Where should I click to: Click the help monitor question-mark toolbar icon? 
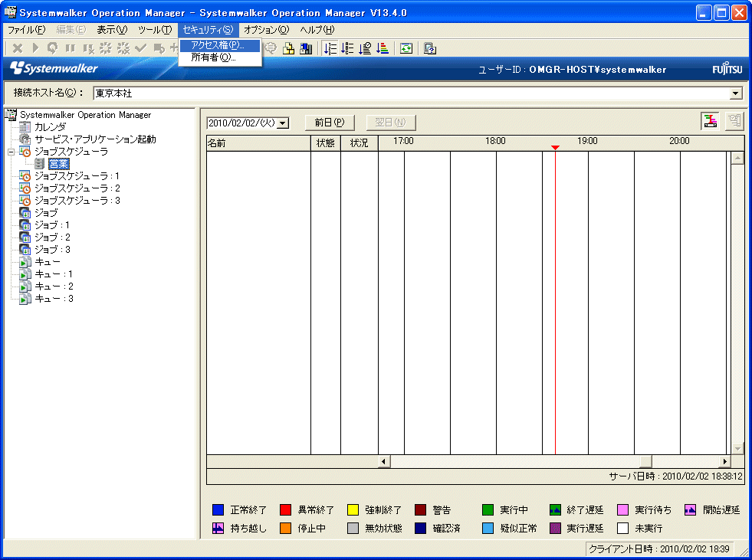coord(430,48)
